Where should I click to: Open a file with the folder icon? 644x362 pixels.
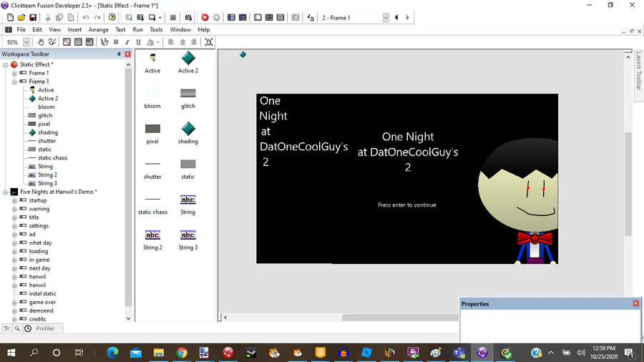click(x=21, y=18)
